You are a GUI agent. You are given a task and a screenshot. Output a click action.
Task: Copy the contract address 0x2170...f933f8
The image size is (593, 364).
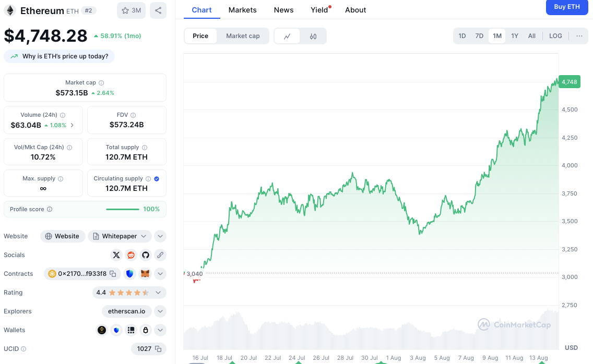point(113,274)
